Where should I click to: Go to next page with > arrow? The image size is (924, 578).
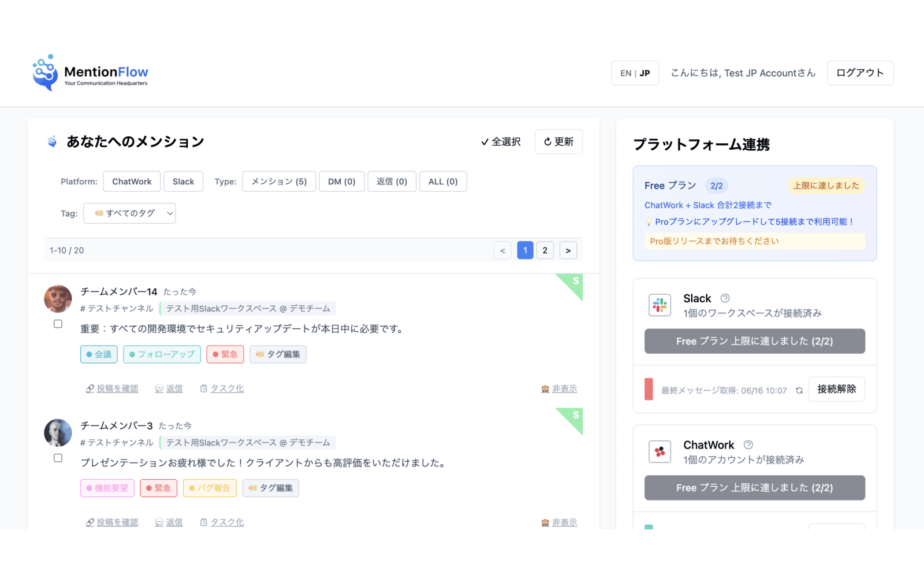568,250
